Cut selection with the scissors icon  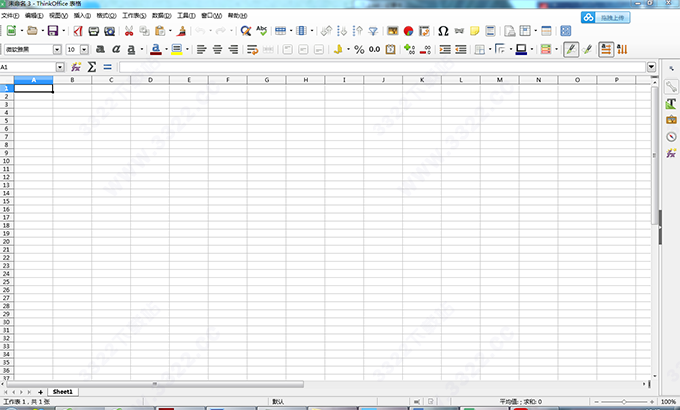coord(129,31)
